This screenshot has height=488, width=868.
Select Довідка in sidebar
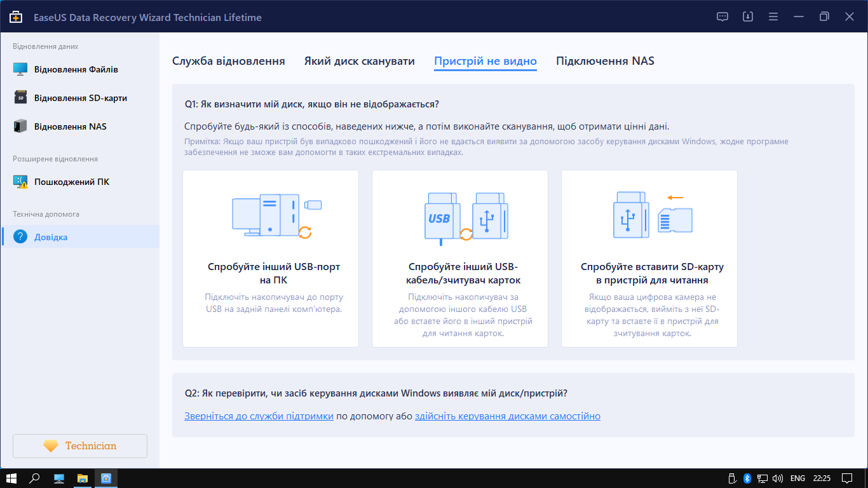tap(80, 237)
